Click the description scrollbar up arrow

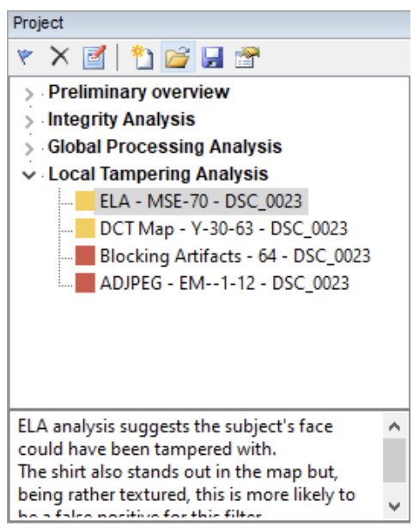394,426
